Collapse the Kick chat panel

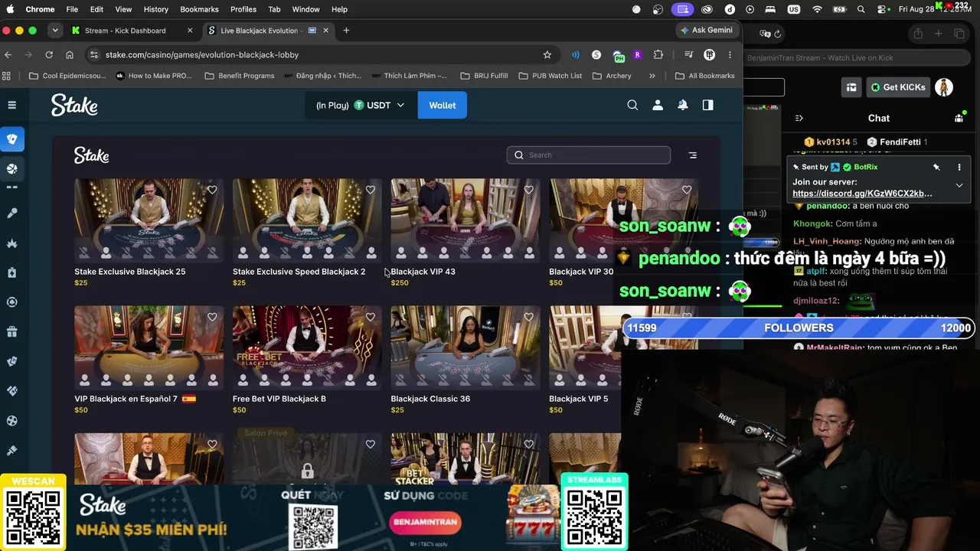point(799,119)
